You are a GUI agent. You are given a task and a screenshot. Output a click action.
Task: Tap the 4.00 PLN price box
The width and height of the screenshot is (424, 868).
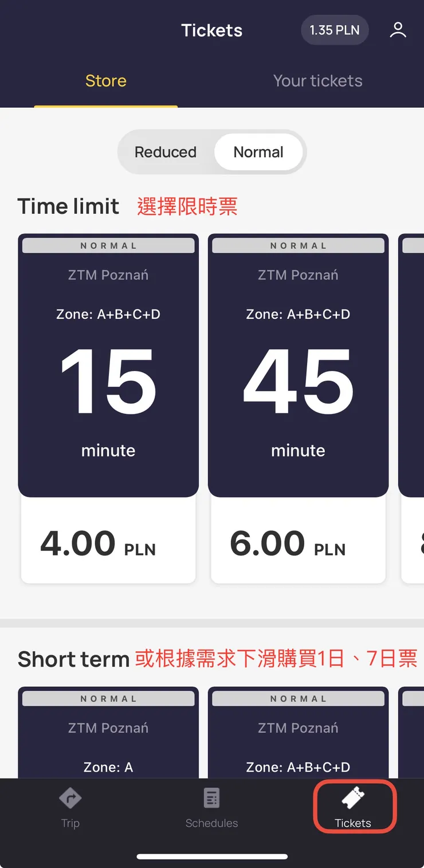(108, 542)
